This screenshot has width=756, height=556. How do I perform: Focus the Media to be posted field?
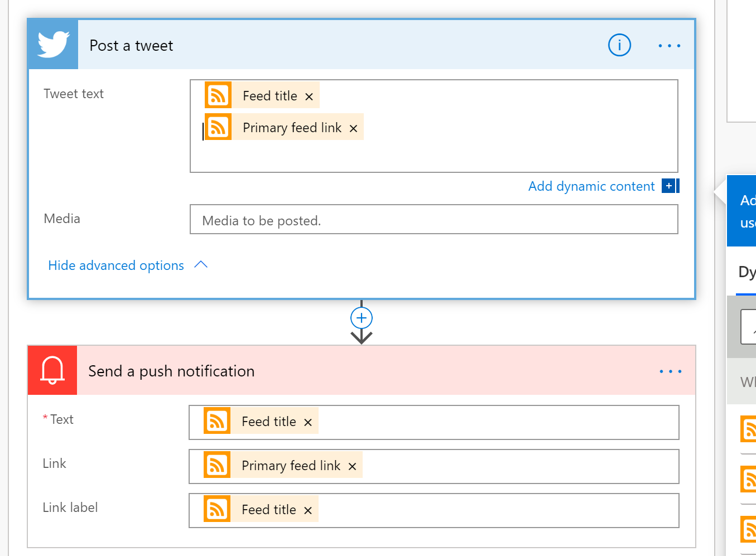[x=434, y=219]
